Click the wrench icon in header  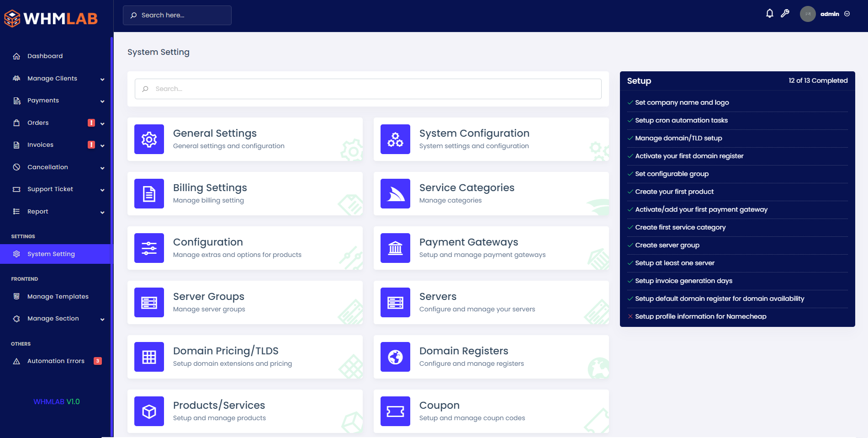coord(785,14)
